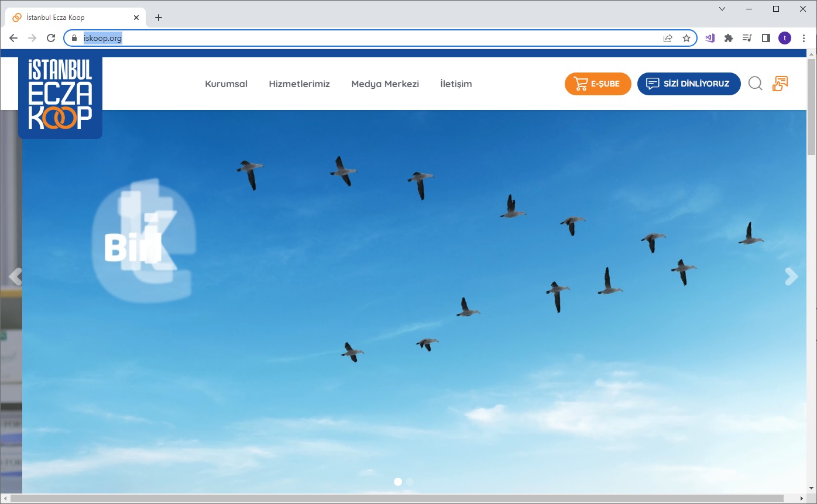Select the first carousel dot

click(x=398, y=482)
